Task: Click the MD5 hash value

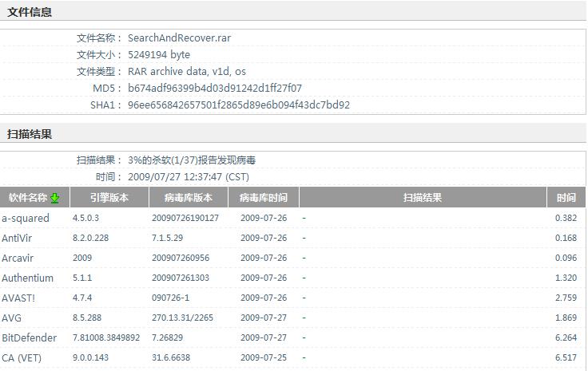Action: (215, 88)
